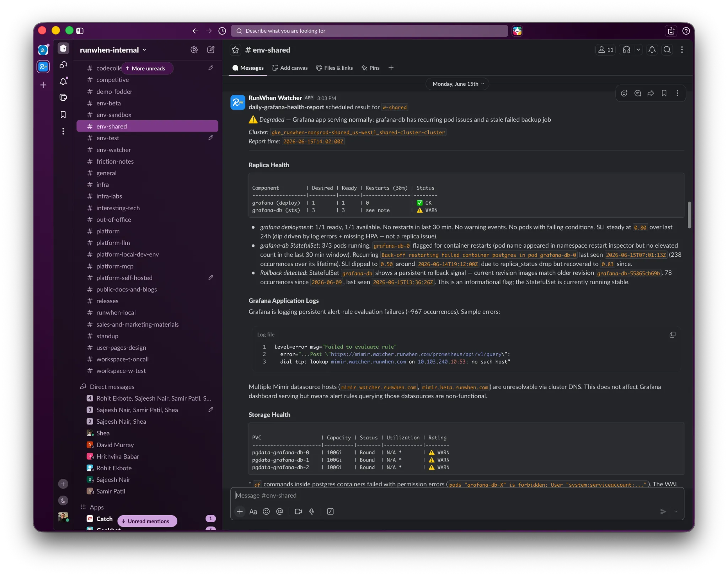
Task: Start a huddle with headphones icon
Action: point(627,50)
